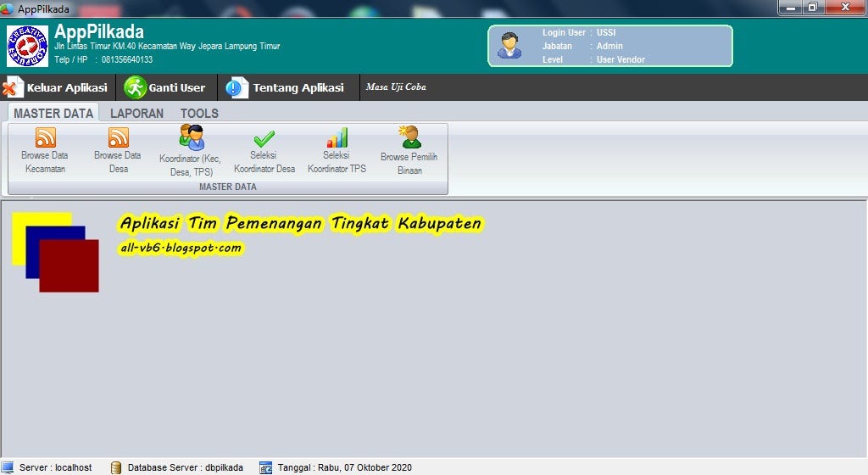Minimize the AppPilkada window
868x475 pixels.
point(791,7)
